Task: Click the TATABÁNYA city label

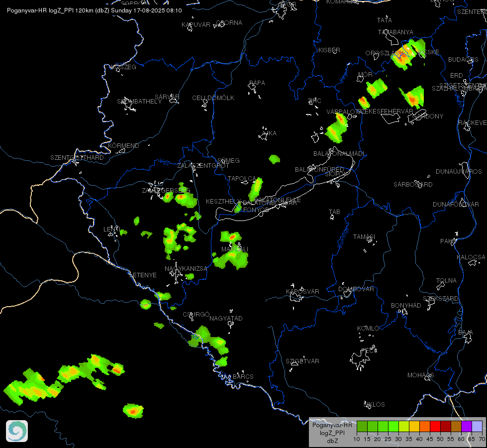Action: click(395, 32)
